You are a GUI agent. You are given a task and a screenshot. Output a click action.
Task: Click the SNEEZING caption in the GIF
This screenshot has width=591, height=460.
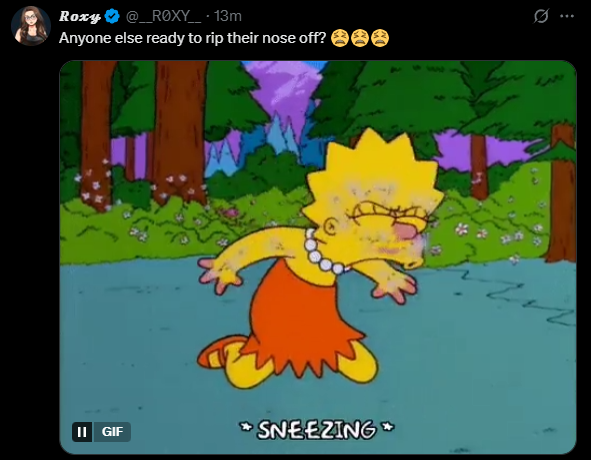(317, 430)
